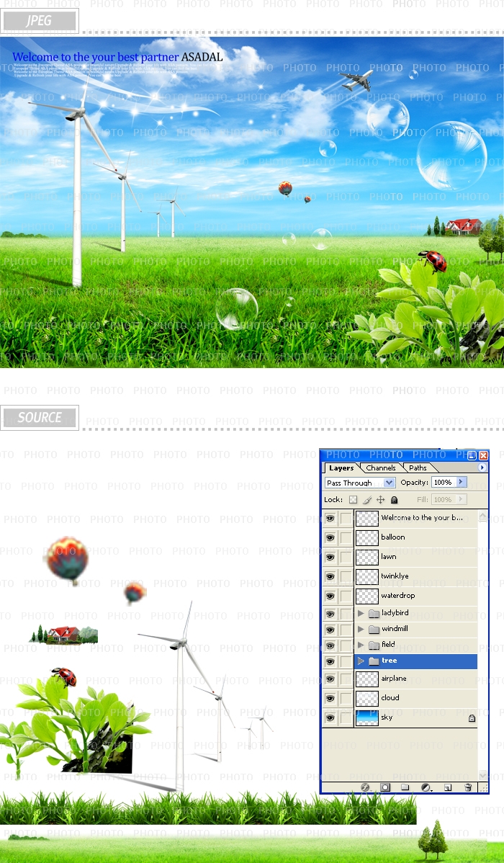This screenshot has width=504, height=863.
Task: Hide the airplane layer
Action: tap(330, 679)
